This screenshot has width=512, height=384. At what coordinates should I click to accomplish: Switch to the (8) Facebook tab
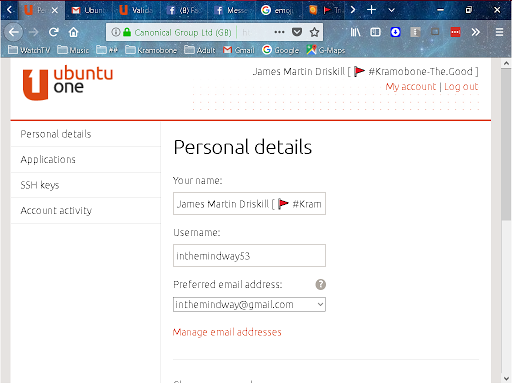click(184, 10)
